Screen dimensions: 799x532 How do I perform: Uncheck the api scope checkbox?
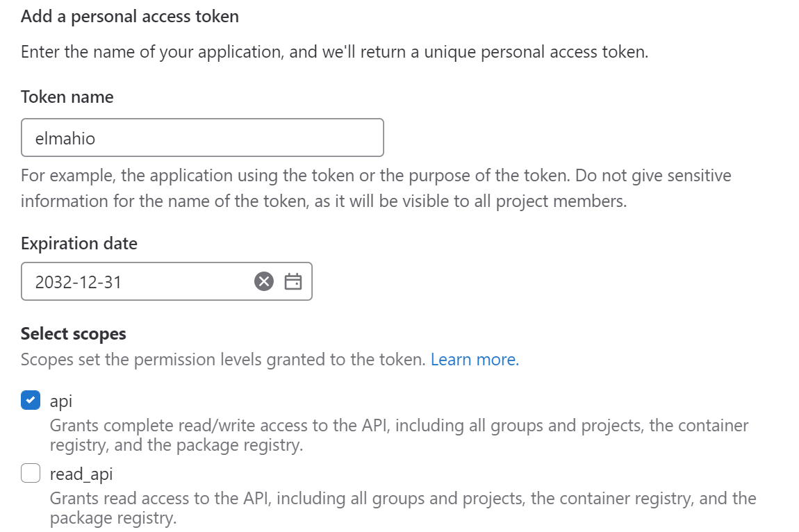[31, 400]
